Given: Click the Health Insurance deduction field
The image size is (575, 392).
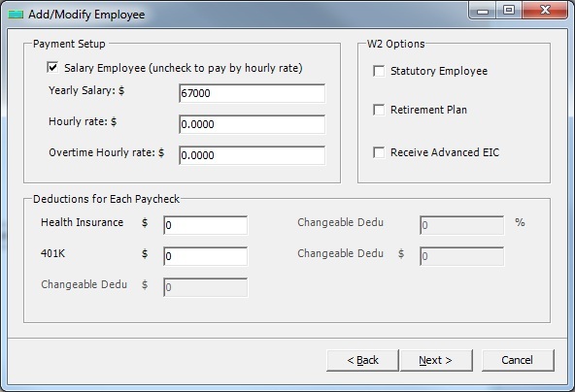Looking at the screenshot, I should click(x=205, y=225).
